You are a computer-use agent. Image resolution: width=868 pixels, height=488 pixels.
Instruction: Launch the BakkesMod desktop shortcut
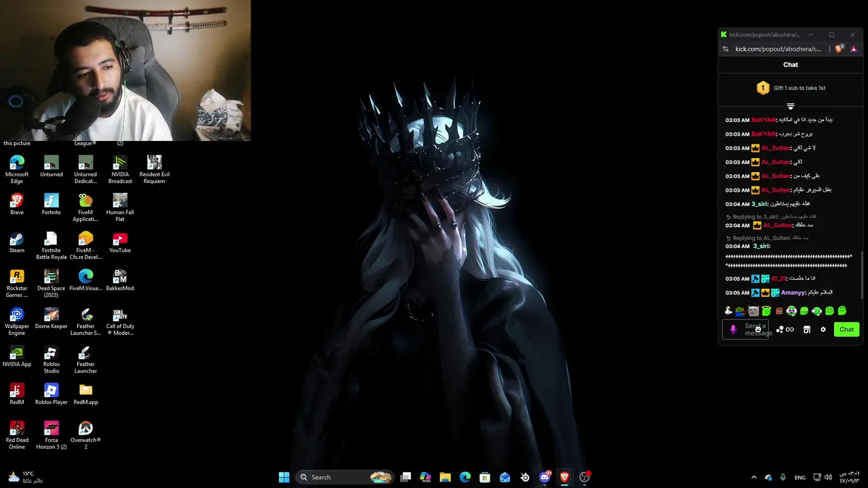coord(120,281)
